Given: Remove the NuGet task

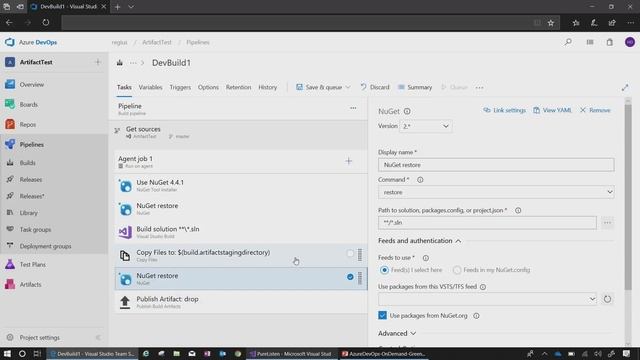Looking at the screenshot, I should click(x=595, y=110).
